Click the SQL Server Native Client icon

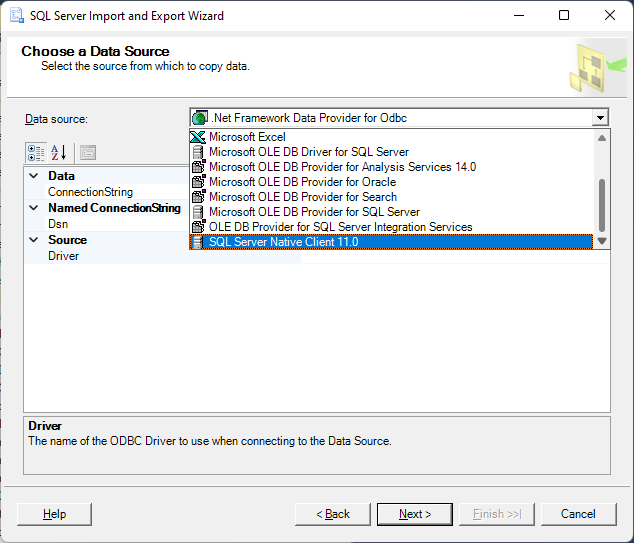point(198,242)
